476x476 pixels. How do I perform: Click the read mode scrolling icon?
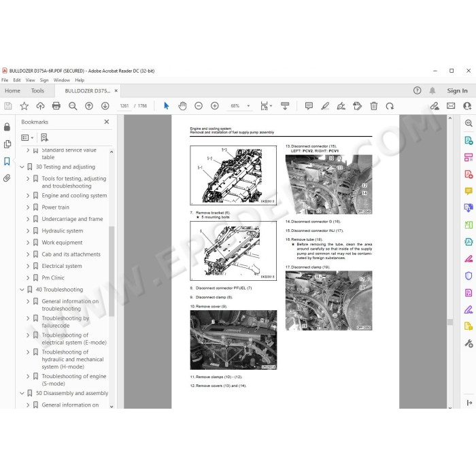285,106
